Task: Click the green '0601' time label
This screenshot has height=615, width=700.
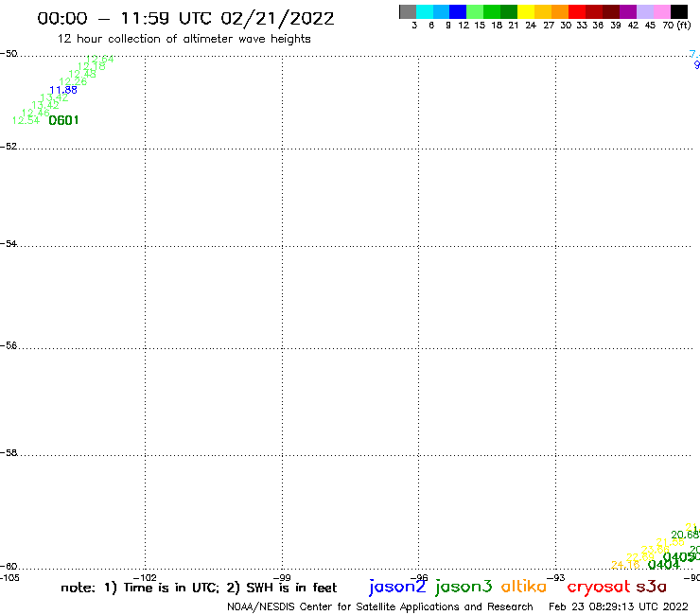Action: pyautogui.click(x=63, y=120)
